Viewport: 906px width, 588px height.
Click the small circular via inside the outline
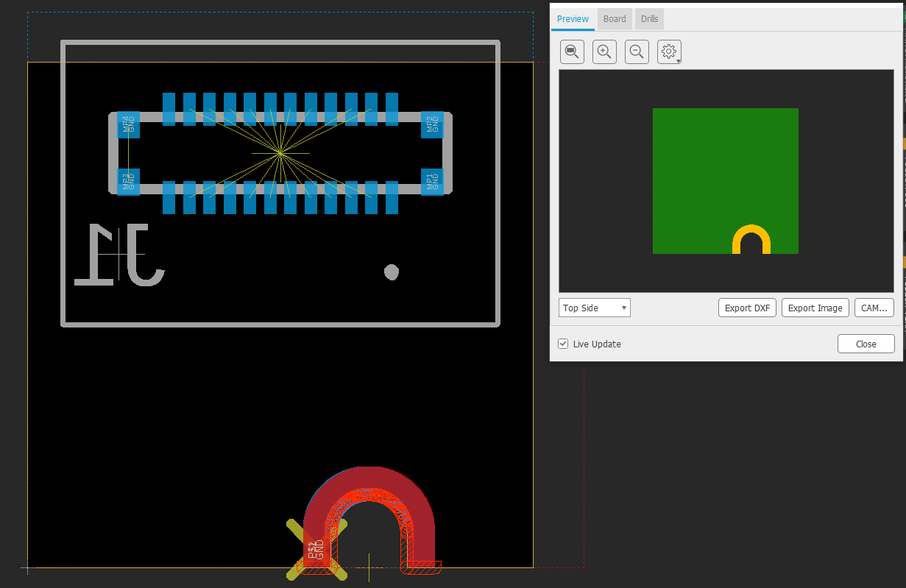[392, 272]
